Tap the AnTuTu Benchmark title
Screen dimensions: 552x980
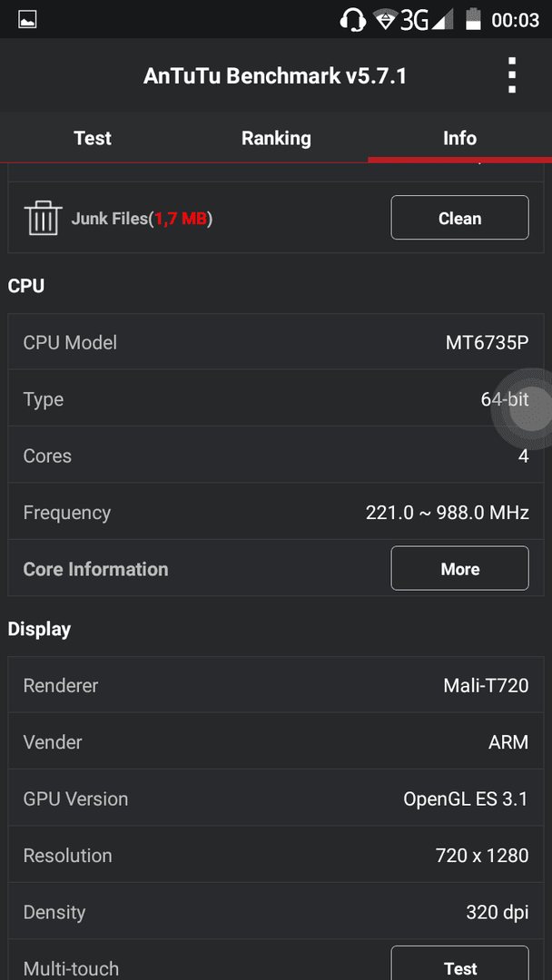click(x=275, y=76)
